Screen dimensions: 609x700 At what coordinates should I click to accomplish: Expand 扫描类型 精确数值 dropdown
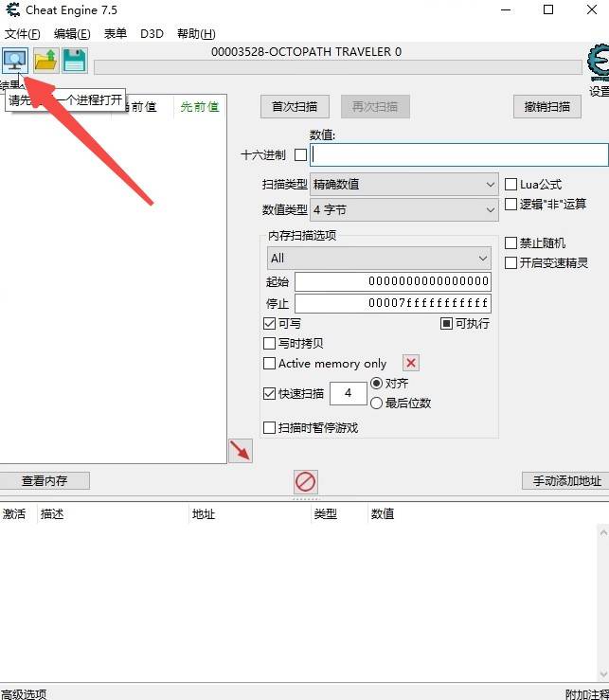pyautogui.click(x=404, y=185)
